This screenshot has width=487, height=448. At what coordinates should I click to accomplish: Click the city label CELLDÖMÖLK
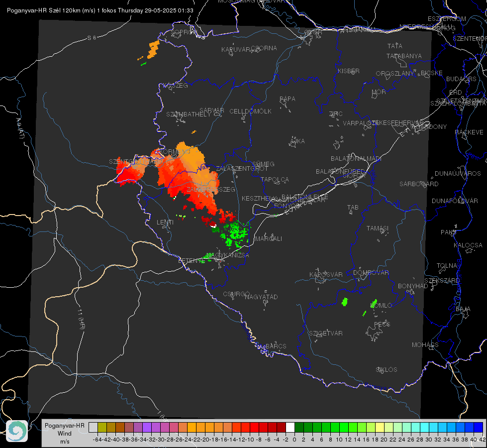[250, 112]
